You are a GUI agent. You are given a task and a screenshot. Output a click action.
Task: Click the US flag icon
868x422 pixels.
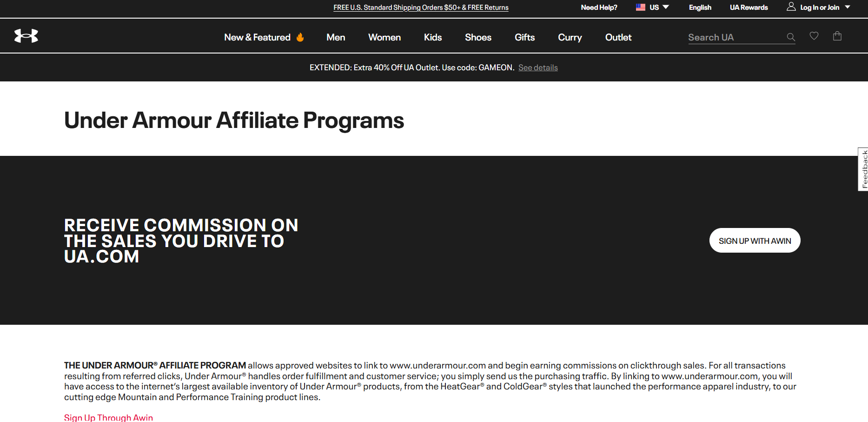(640, 7)
